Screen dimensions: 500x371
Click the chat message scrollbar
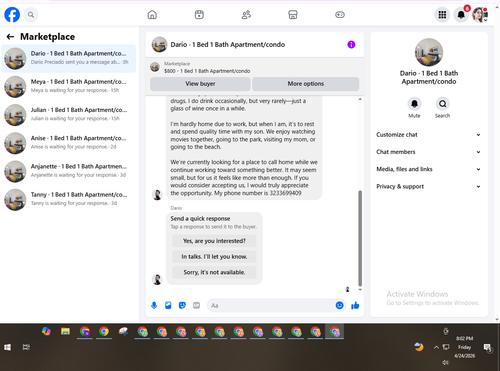click(x=360, y=238)
